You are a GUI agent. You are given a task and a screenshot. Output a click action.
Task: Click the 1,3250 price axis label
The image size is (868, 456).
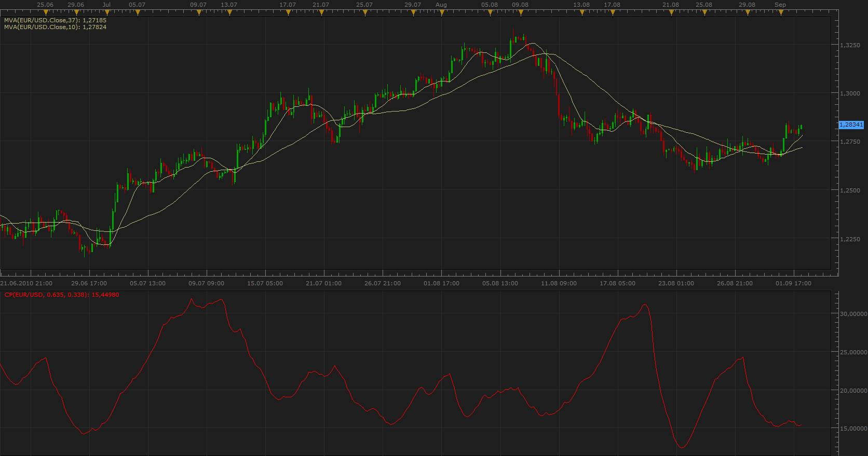pos(850,45)
